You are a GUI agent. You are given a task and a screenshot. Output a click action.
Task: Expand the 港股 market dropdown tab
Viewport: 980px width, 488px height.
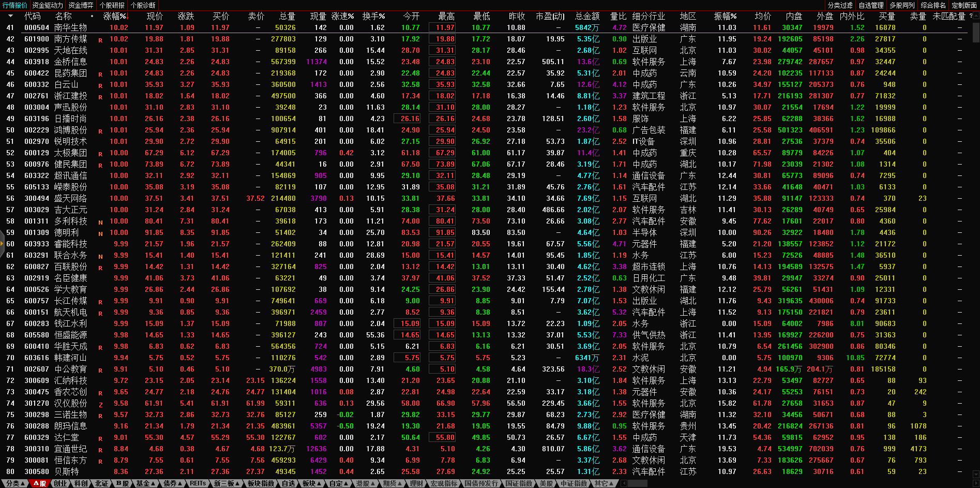pos(365,483)
